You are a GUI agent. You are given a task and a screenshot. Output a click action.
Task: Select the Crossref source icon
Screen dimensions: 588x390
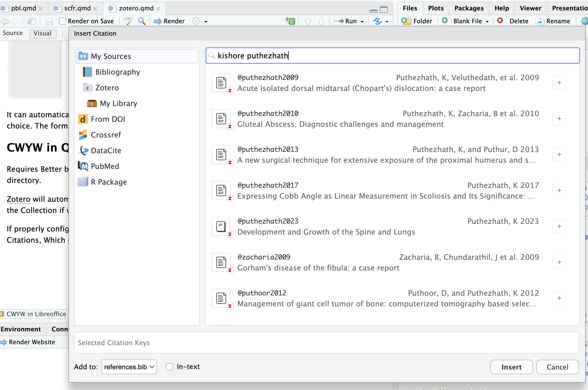coord(83,135)
